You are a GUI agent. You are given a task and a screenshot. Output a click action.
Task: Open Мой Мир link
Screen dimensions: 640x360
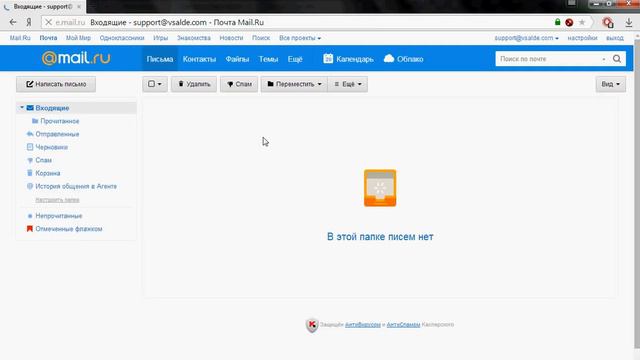pos(78,38)
